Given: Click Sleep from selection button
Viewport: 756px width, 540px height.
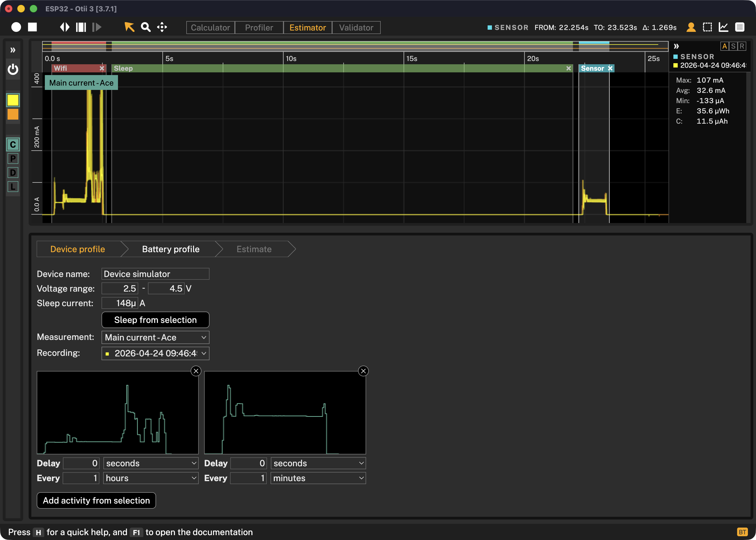Looking at the screenshot, I should point(155,320).
